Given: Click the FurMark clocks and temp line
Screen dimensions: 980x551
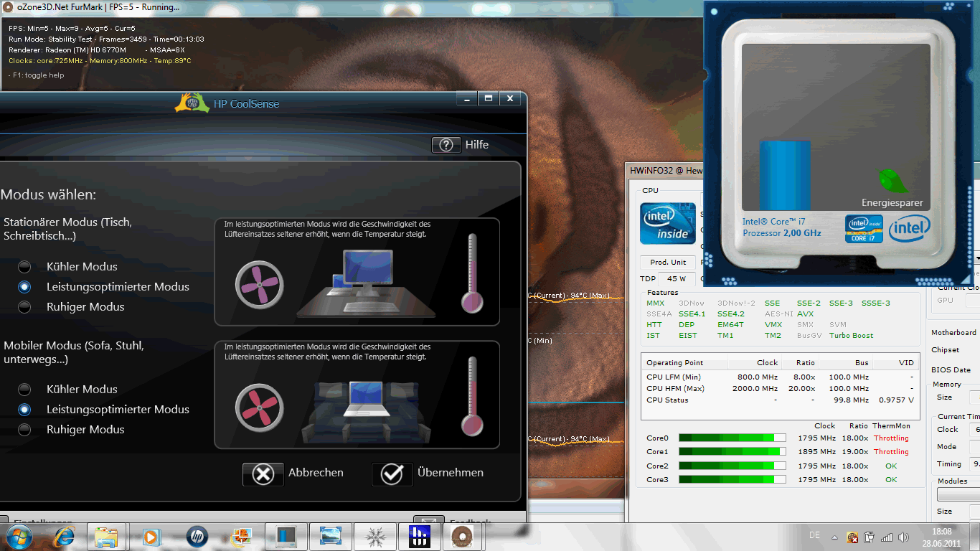Looking at the screenshot, I should click(x=100, y=61).
